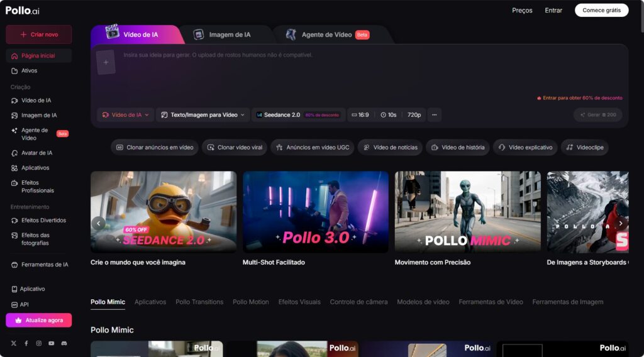Open the Instagram icon in sidebar footer
Image resolution: width=644 pixels, height=357 pixels.
click(x=38, y=343)
